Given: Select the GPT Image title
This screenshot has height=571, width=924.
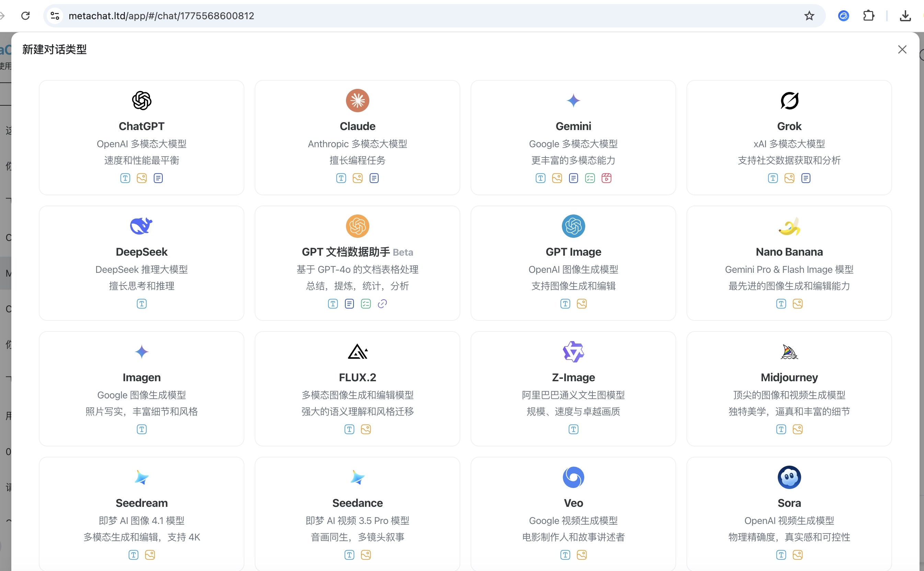Looking at the screenshot, I should (573, 252).
